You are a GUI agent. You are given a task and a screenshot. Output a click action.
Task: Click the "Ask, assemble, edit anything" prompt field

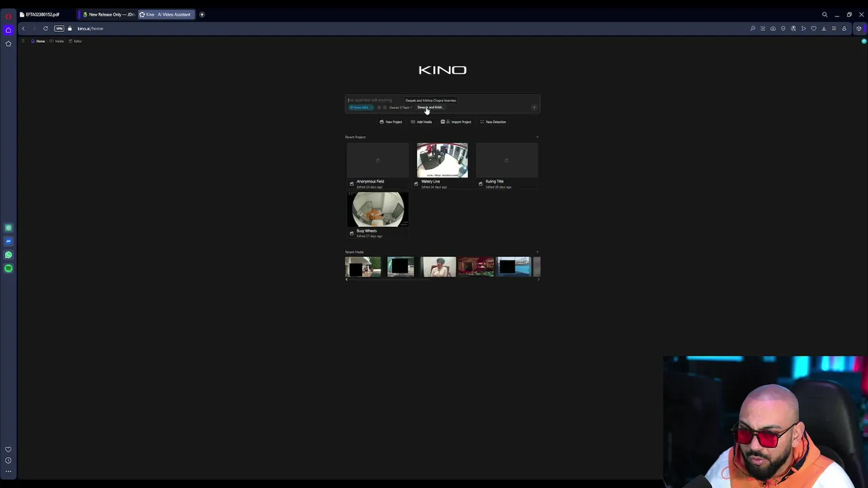(370, 100)
